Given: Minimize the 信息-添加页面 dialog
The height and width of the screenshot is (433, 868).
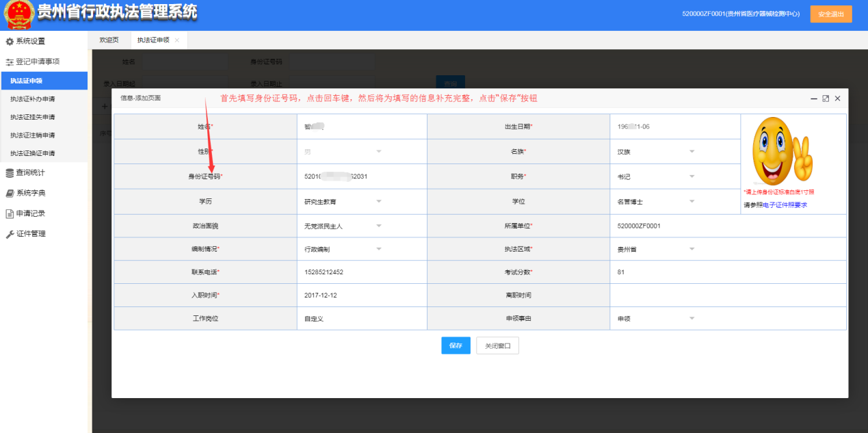Looking at the screenshot, I should pyautogui.click(x=814, y=99).
